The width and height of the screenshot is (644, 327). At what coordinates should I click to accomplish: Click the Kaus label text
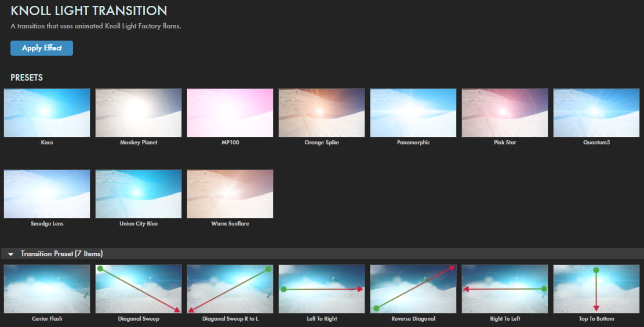(47, 143)
